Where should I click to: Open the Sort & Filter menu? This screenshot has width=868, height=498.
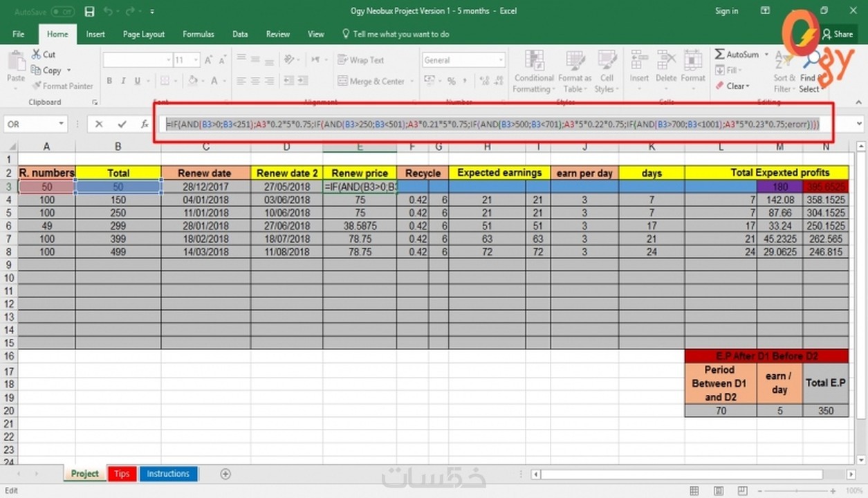(x=784, y=72)
